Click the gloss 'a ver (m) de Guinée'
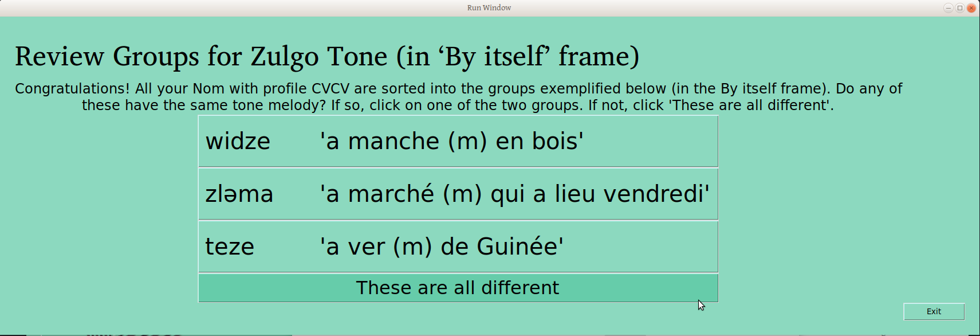 (x=442, y=247)
